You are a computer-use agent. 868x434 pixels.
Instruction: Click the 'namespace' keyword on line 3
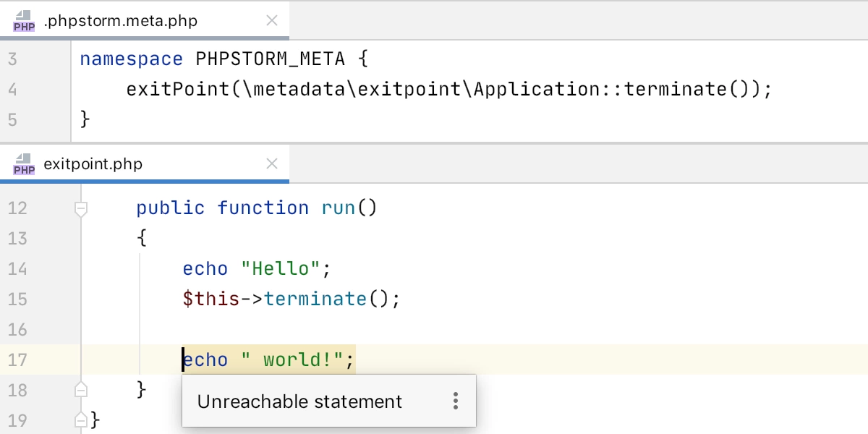(132, 59)
